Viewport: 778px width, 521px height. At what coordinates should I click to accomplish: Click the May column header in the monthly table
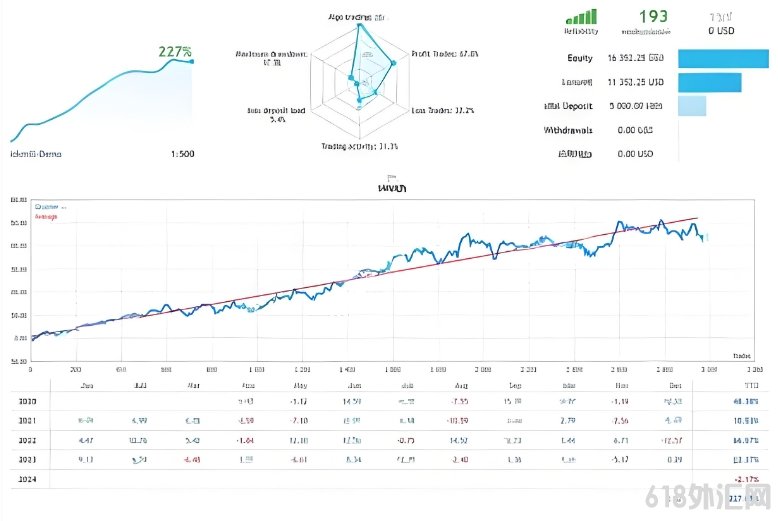300,386
